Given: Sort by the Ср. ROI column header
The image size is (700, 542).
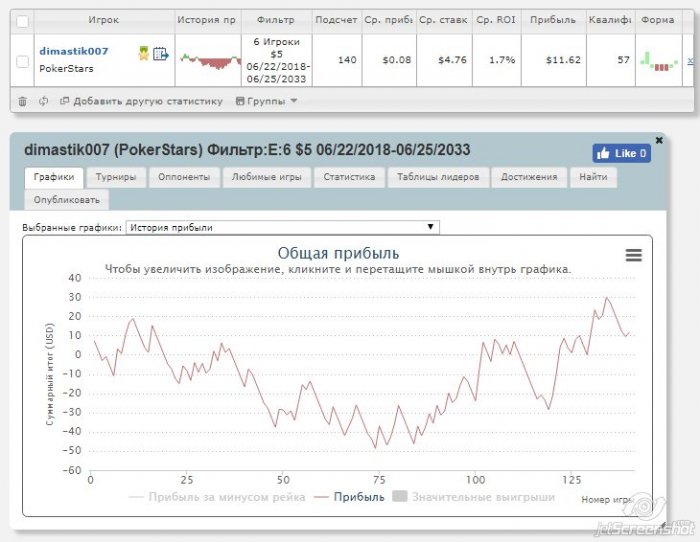Looking at the screenshot, I should click(496, 20).
